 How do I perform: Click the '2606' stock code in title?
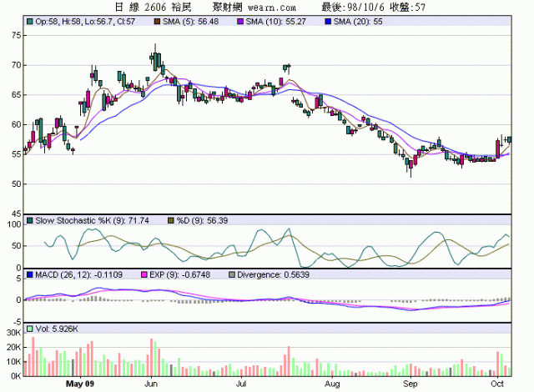[155, 8]
